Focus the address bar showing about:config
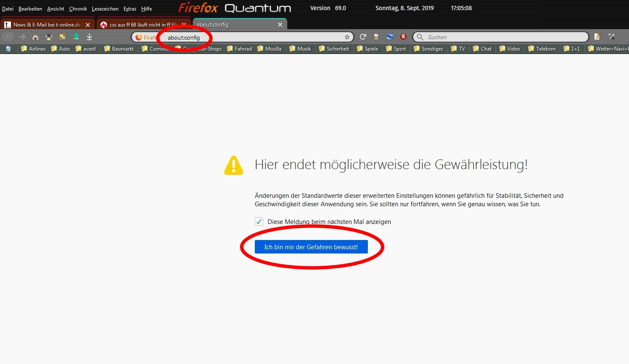Screen dimensions: 629x364 [243, 37]
